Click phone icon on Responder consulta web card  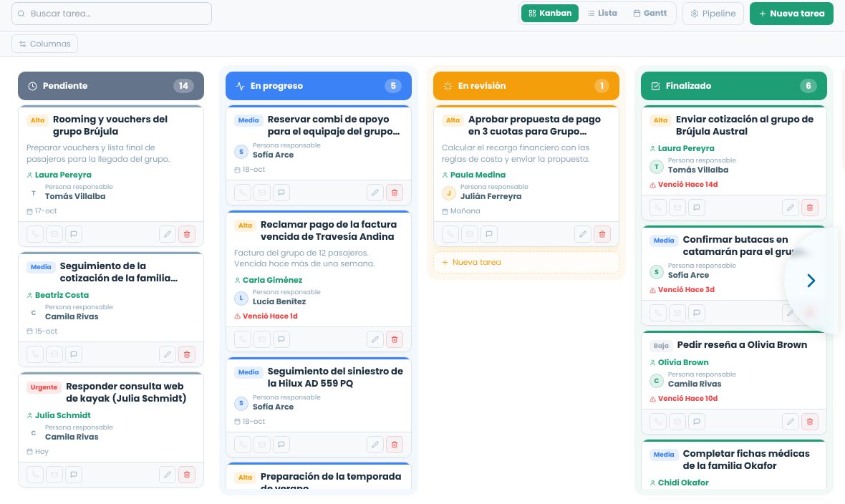[35, 475]
